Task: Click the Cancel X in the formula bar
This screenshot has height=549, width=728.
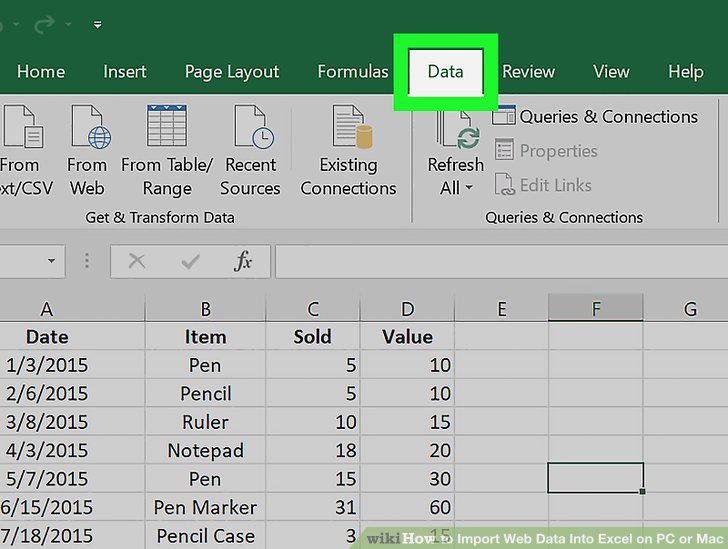Action: pyautogui.click(x=137, y=261)
